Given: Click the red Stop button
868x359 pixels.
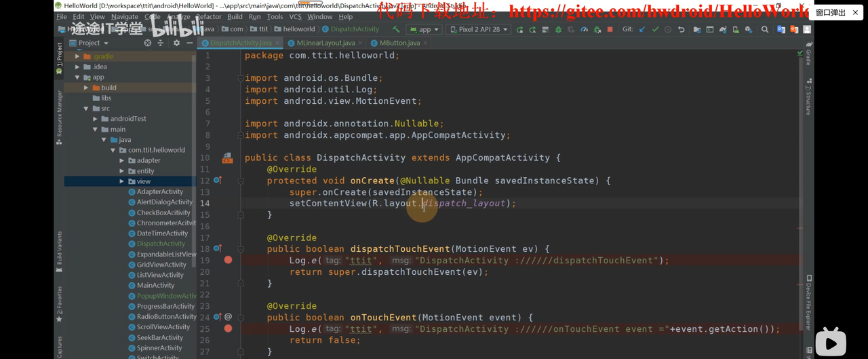Looking at the screenshot, I should click(610, 29).
